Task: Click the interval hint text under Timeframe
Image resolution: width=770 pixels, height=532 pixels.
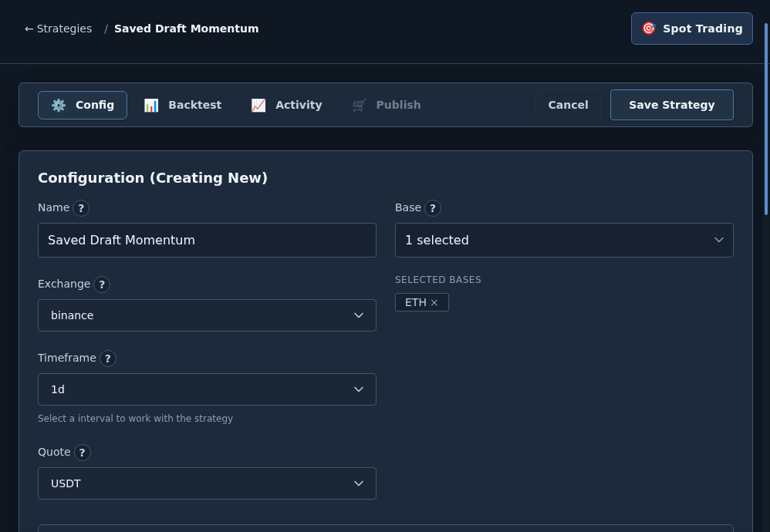Action: 136,419
